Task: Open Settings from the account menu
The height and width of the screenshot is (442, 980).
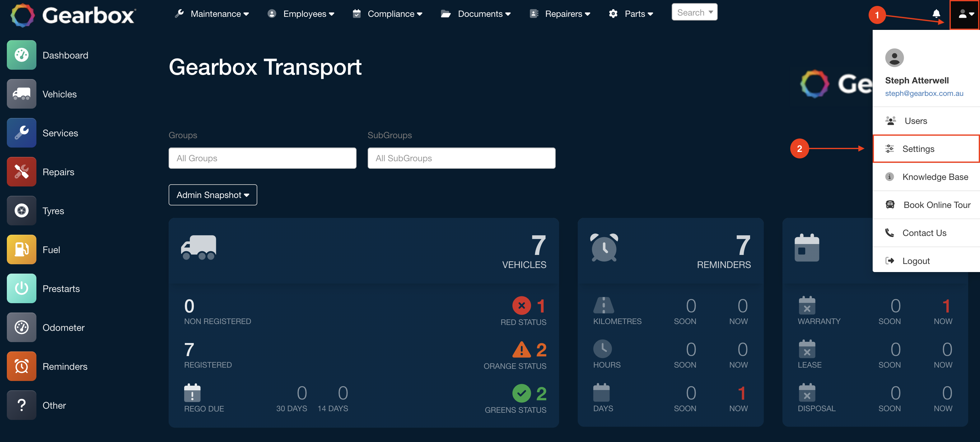Action: pyautogui.click(x=926, y=148)
